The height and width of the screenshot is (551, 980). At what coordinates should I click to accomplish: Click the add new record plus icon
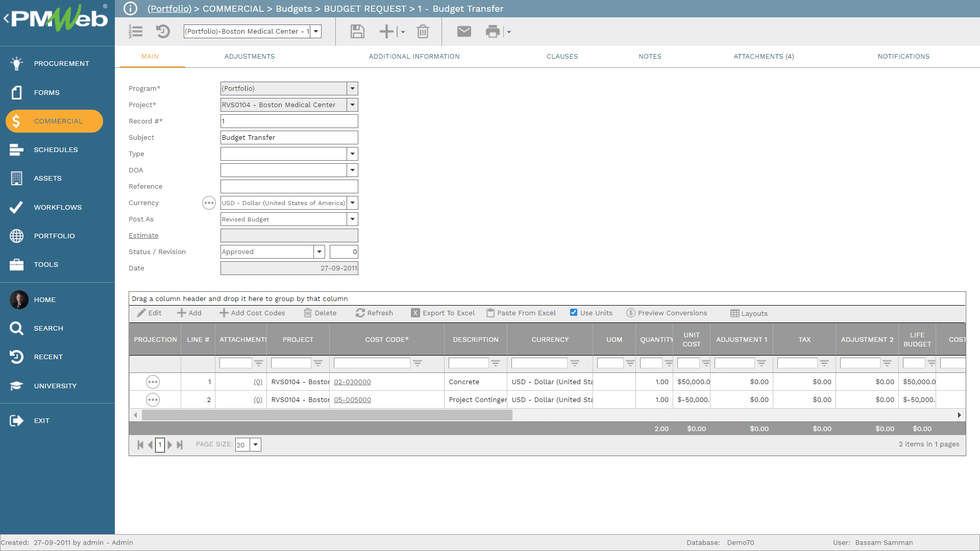coord(387,32)
